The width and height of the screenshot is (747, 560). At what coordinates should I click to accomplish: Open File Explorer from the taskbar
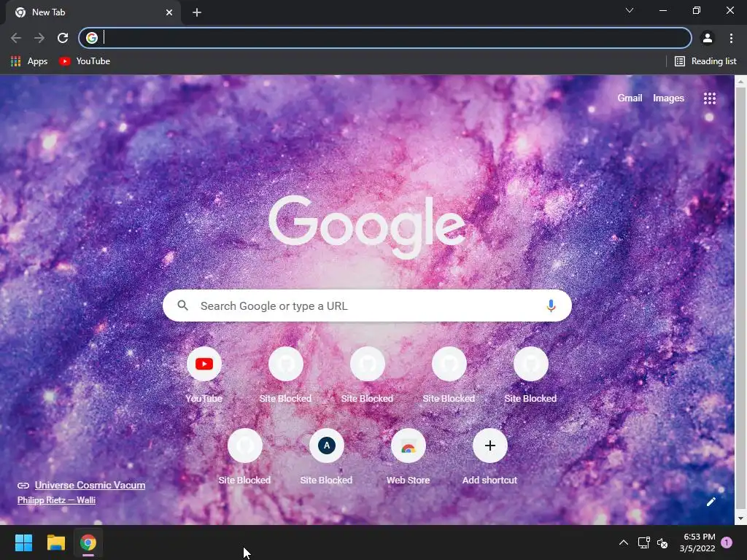pyautogui.click(x=55, y=542)
